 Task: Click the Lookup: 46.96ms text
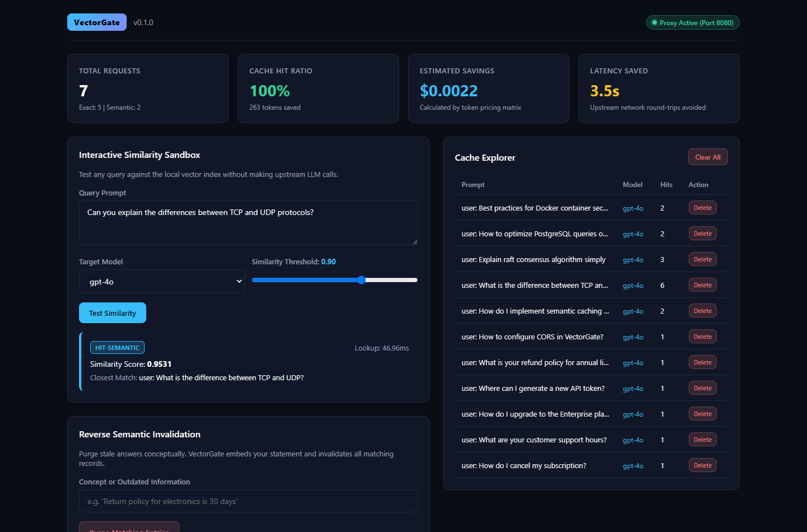pos(382,348)
